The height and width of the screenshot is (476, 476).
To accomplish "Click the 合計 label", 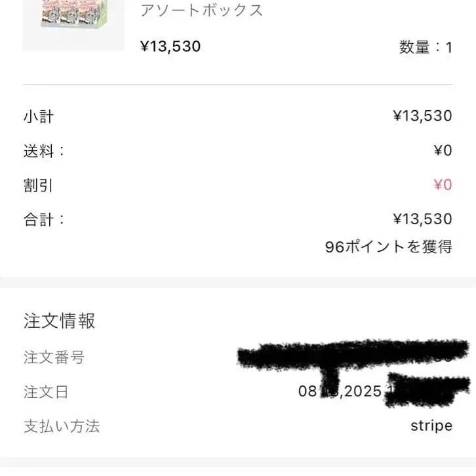I will tap(44, 219).
